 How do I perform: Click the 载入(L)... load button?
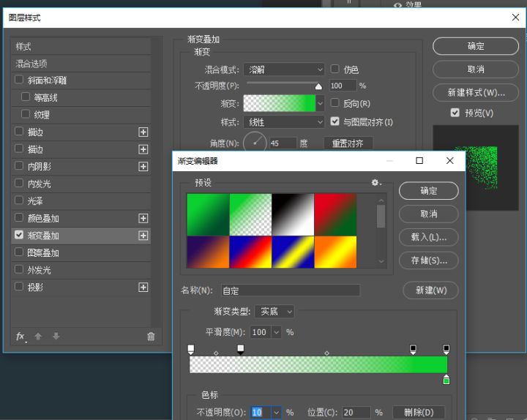click(429, 237)
